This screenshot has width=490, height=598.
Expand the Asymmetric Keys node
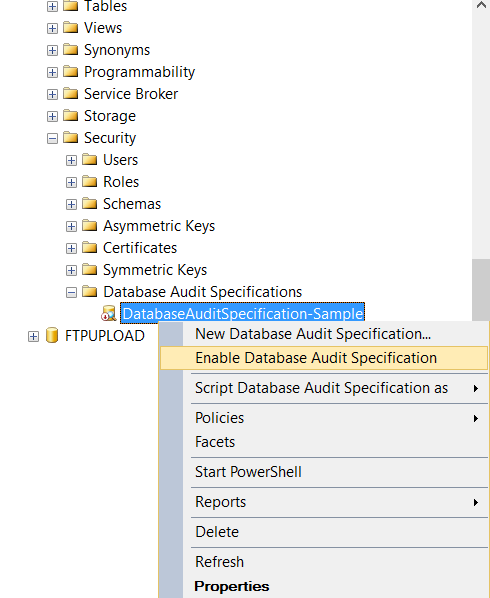[x=71, y=227]
